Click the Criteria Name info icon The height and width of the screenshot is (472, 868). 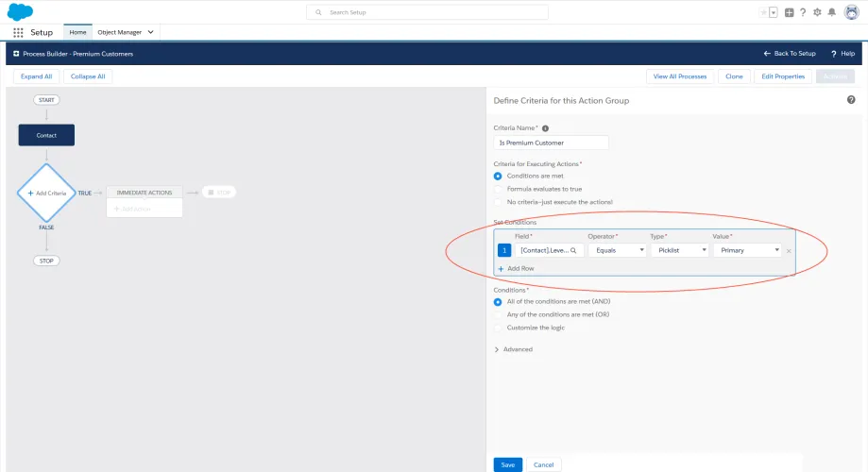(545, 128)
